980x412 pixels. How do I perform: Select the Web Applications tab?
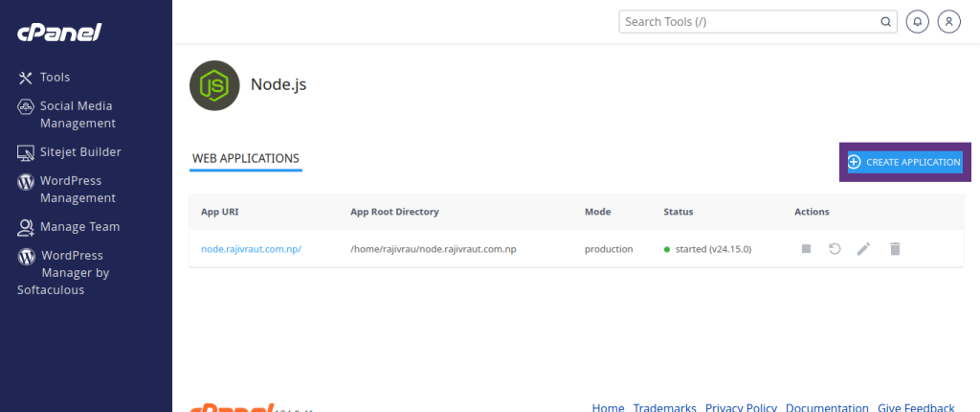[x=246, y=159]
